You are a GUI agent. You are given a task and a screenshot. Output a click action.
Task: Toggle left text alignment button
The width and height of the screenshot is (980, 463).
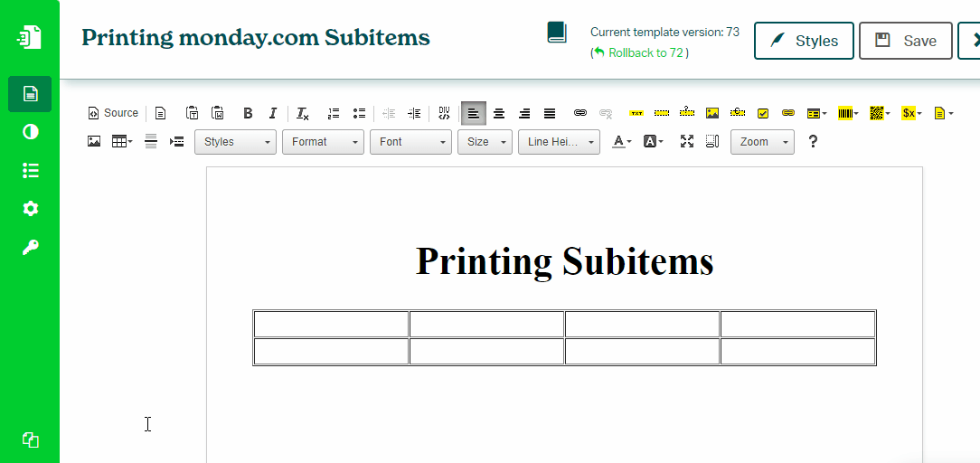coord(474,113)
